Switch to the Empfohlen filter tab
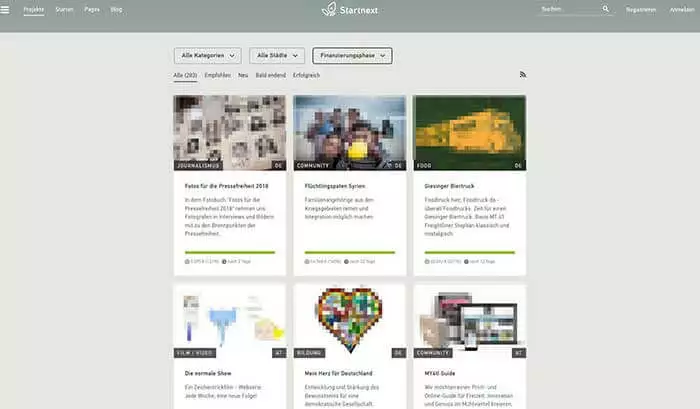This screenshot has height=409, width=700. tap(218, 75)
